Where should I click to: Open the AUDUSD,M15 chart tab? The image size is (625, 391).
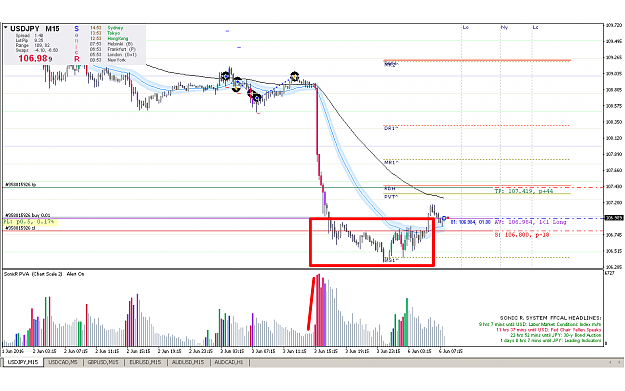coord(188,362)
